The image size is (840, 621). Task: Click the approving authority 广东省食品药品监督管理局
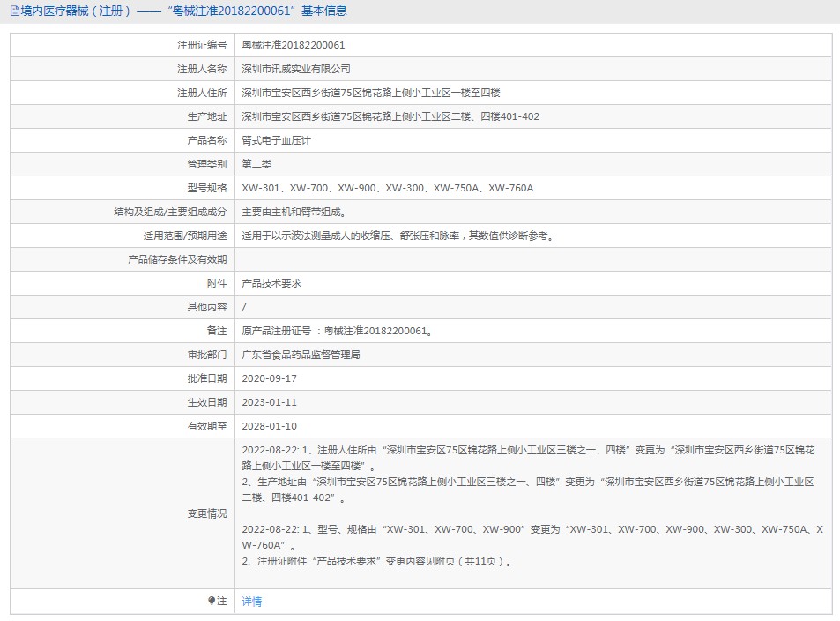(x=301, y=355)
